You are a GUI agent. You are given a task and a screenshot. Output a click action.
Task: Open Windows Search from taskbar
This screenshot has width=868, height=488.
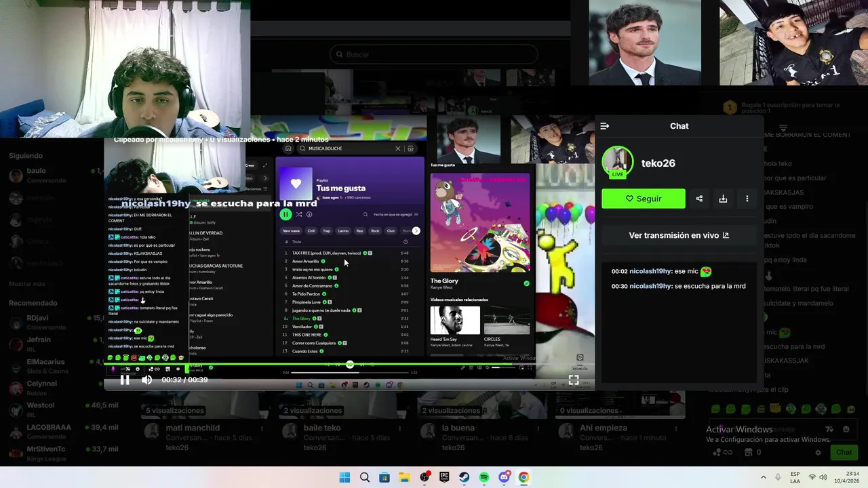(365, 477)
